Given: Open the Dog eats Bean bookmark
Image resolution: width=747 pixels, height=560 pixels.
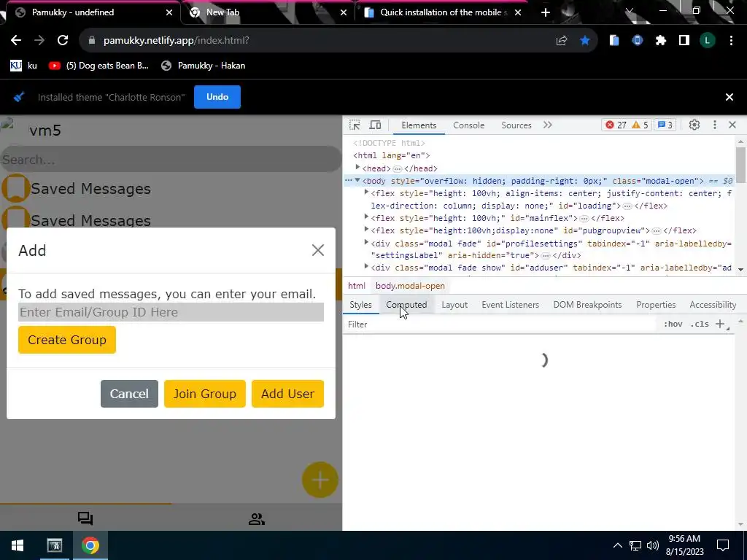Looking at the screenshot, I should pos(99,66).
